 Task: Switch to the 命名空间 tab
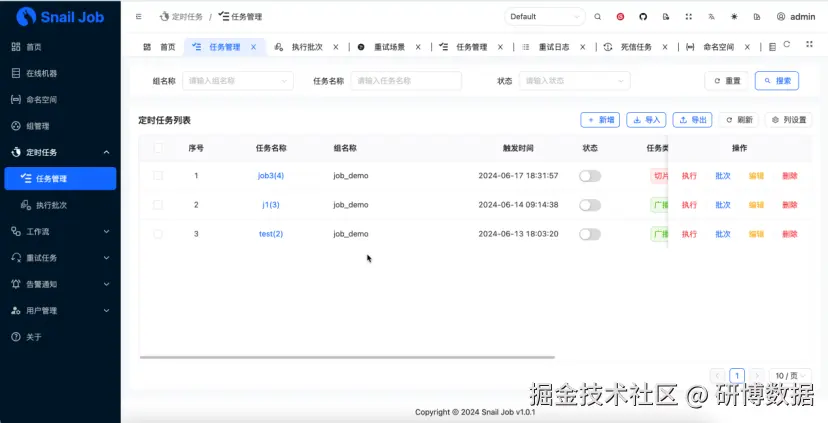[x=719, y=47]
